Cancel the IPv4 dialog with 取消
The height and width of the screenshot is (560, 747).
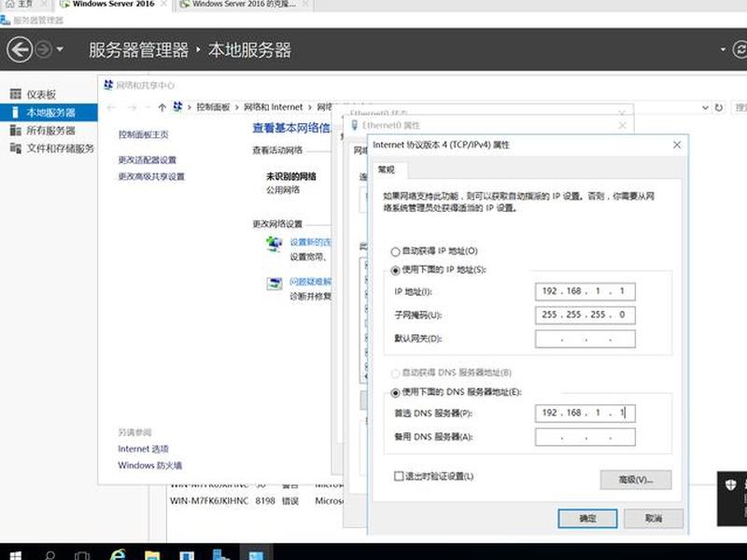click(x=654, y=518)
